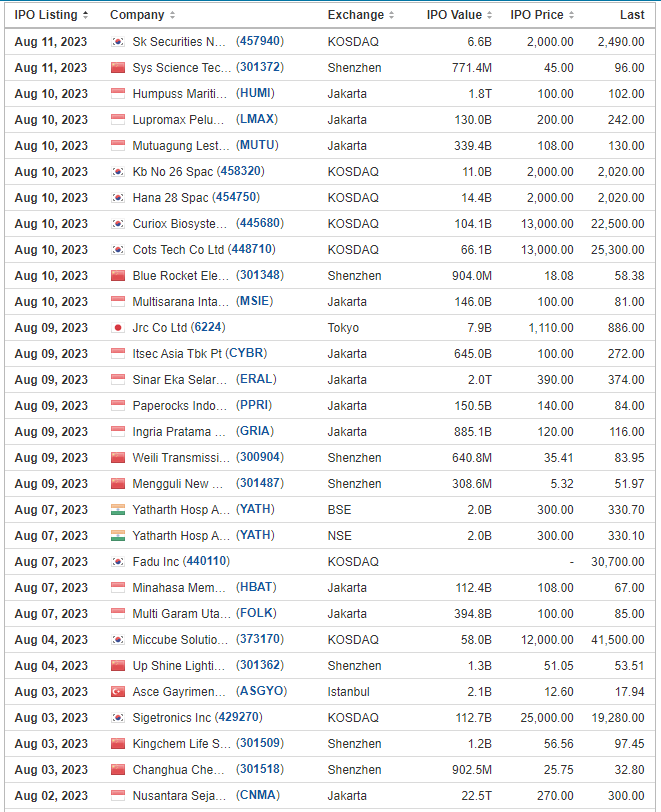Select company name Sinar Eka Selar...

tap(180, 380)
